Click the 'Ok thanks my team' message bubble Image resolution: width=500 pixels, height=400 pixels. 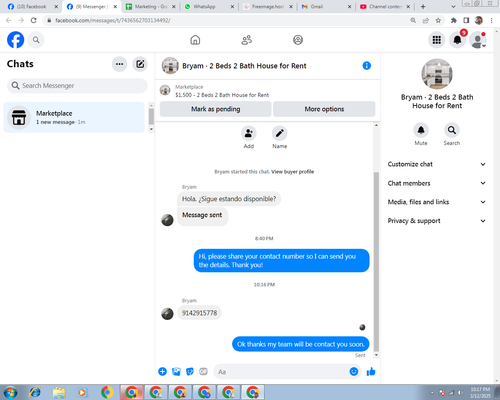point(301,344)
